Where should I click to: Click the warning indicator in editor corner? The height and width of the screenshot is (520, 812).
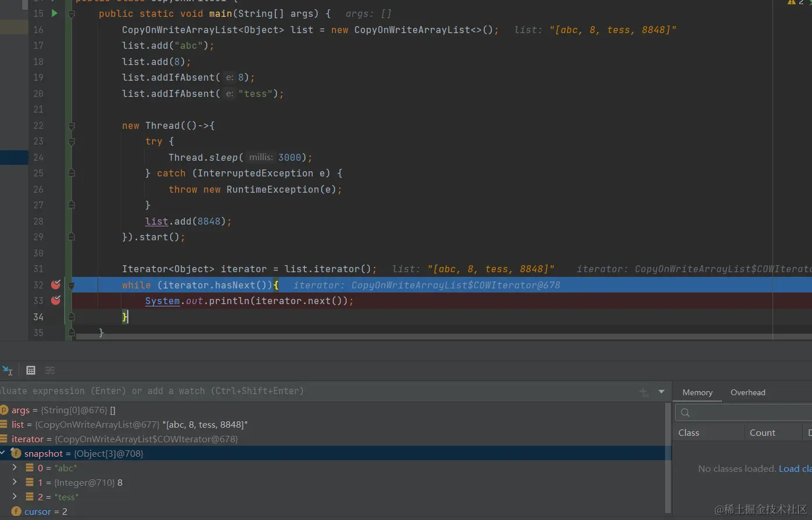point(797,3)
